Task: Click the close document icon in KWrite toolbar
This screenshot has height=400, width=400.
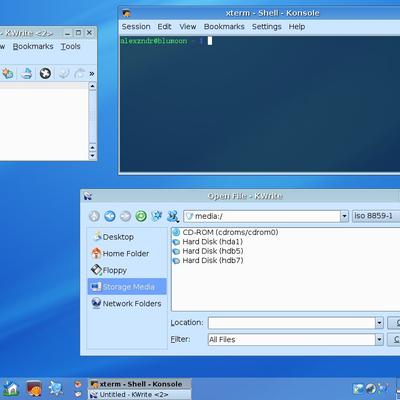Action: click(45, 73)
